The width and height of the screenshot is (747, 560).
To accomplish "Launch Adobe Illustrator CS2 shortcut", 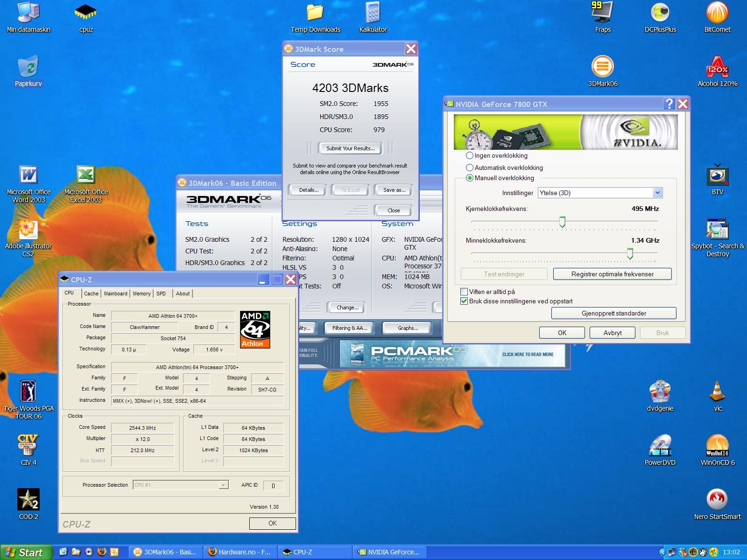I will tap(28, 238).
